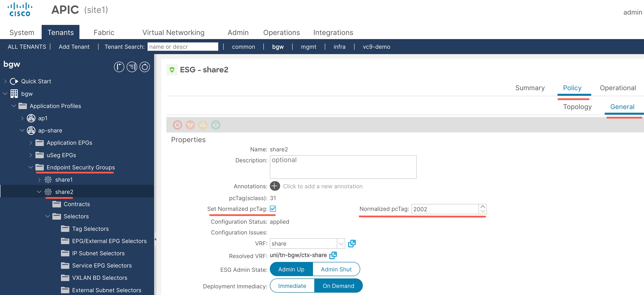The image size is (644, 295).
Task: Click ALL TENANTS link
Action: point(27,47)
